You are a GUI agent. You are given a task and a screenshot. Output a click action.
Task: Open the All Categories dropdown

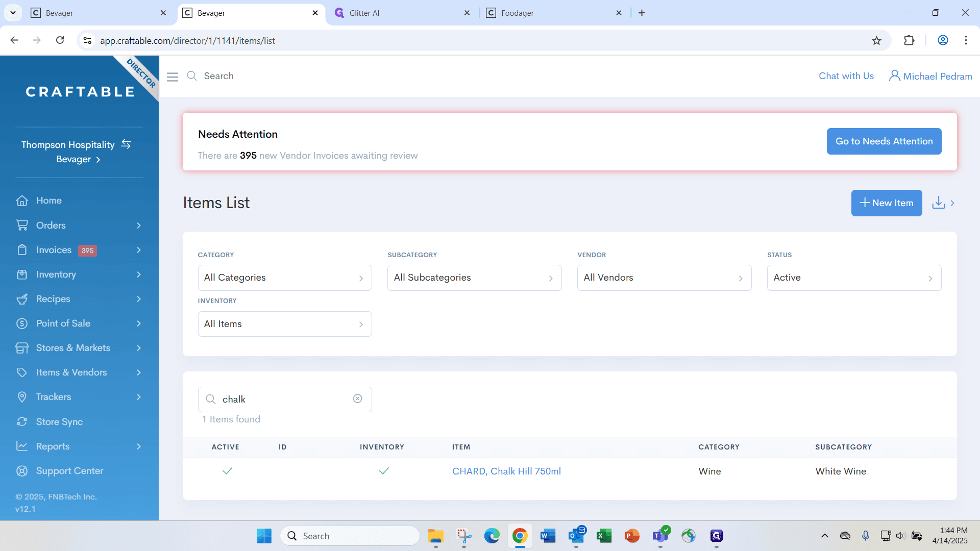click(285, 278)
